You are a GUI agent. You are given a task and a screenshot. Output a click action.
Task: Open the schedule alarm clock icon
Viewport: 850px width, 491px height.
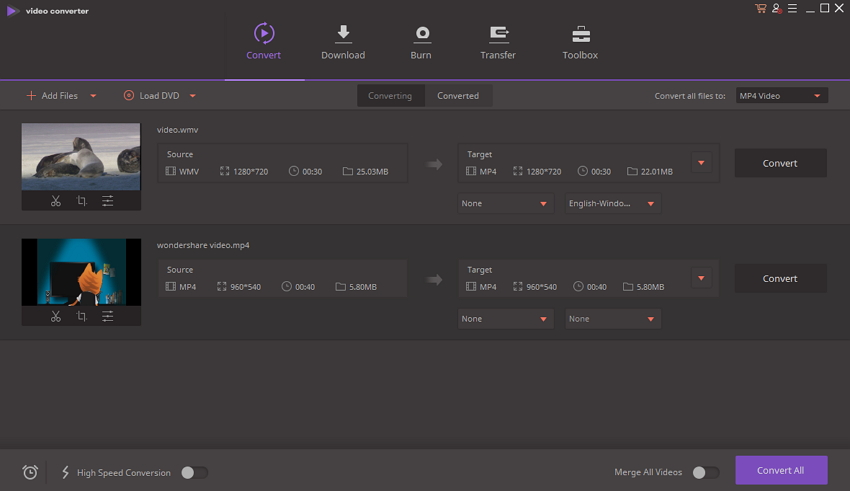pos(30,472)
